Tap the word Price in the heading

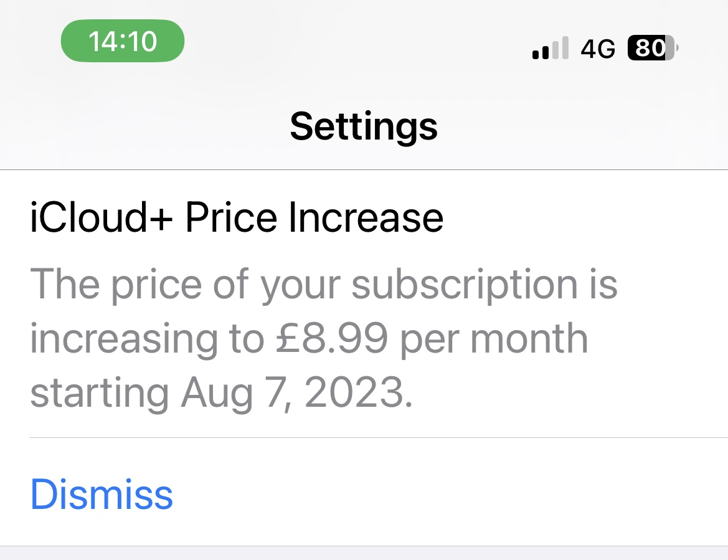pos(231,217)
